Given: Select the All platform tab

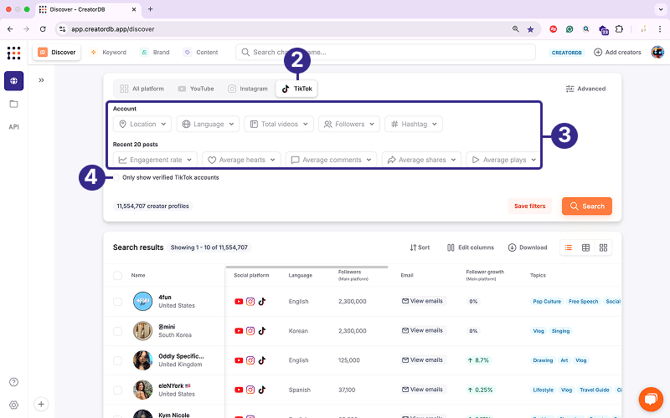Looking at the screenshot, I should click(142, 89).
